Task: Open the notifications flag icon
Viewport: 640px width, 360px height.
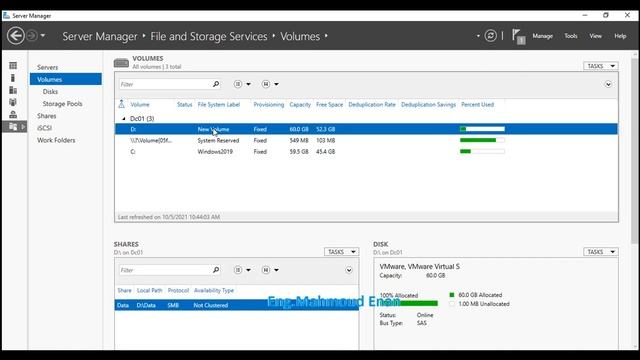Action: pyautogui.click(x=518, y=36)
